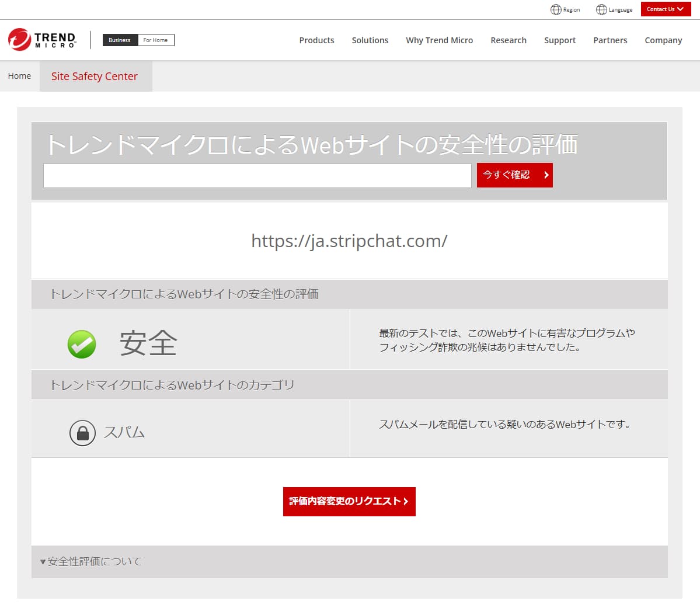Click the 最新のテストでは safety description text
This screenshot has width=700, height=608.
tap(507, 340)
